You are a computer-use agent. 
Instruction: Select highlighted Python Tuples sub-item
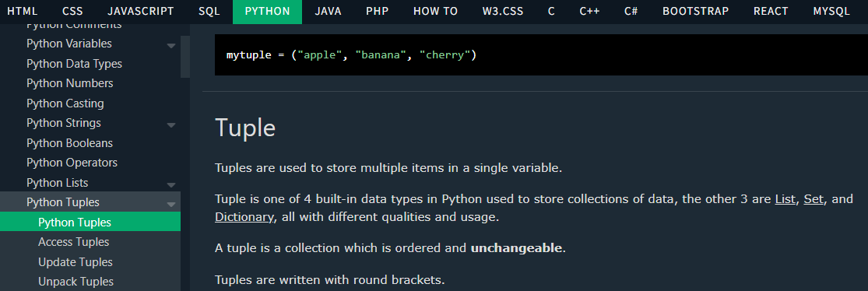[90, 223]
